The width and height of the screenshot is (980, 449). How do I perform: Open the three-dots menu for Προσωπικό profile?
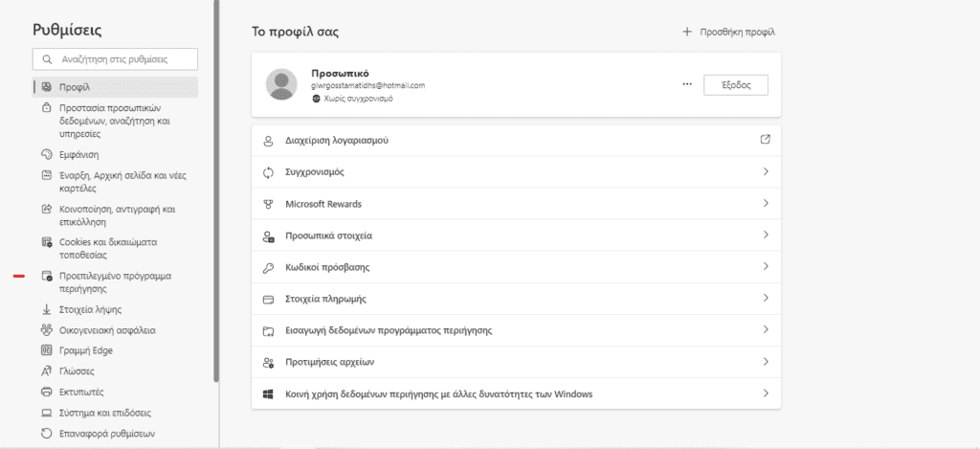pyautogui.click(x=686, y=85)
